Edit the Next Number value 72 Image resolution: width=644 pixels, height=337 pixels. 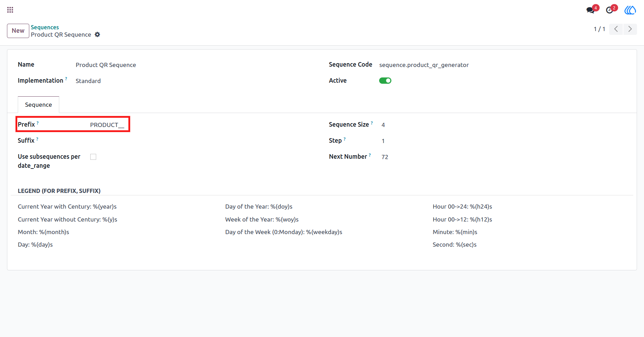tap(385, 157)
